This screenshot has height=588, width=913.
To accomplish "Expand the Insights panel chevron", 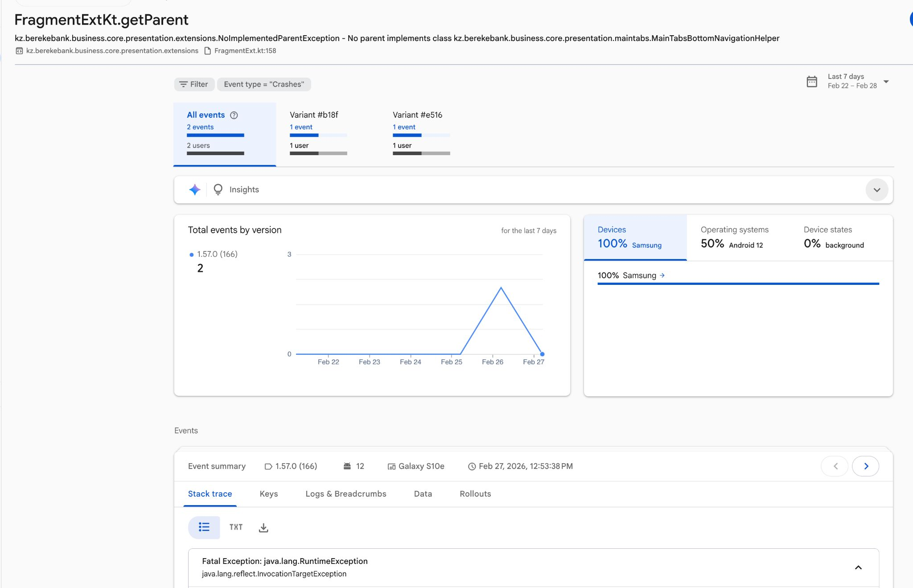I will [876, 190].
